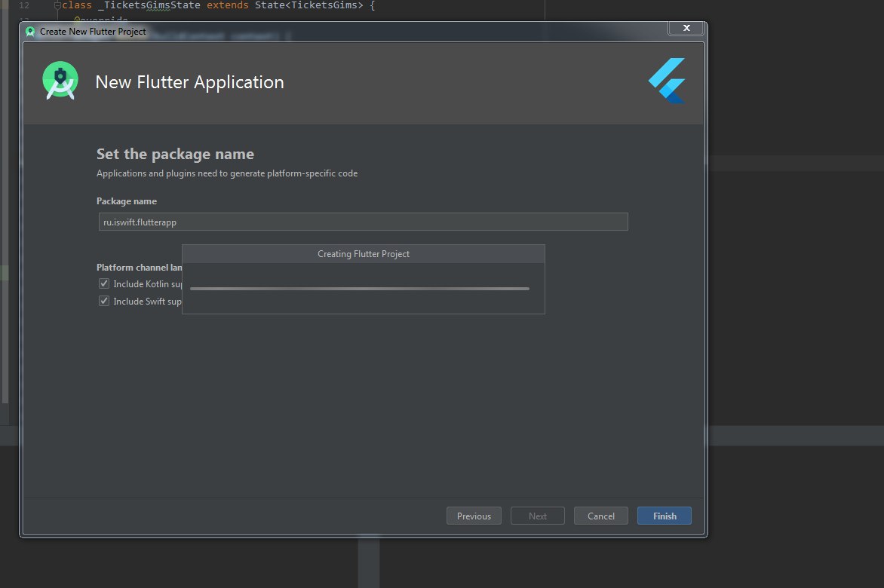
Task: Click the Flutter logo icon
Action: (667, 81)
